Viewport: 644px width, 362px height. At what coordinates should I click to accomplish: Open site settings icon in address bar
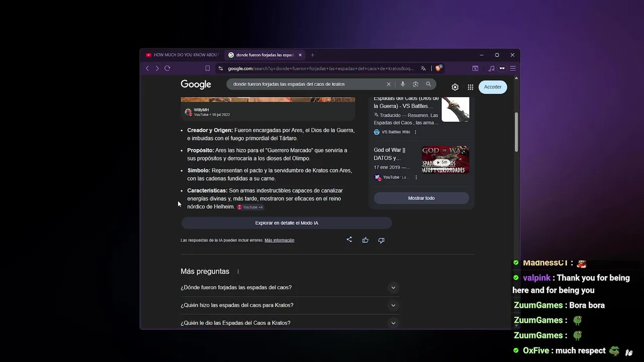tap(220, 68)
